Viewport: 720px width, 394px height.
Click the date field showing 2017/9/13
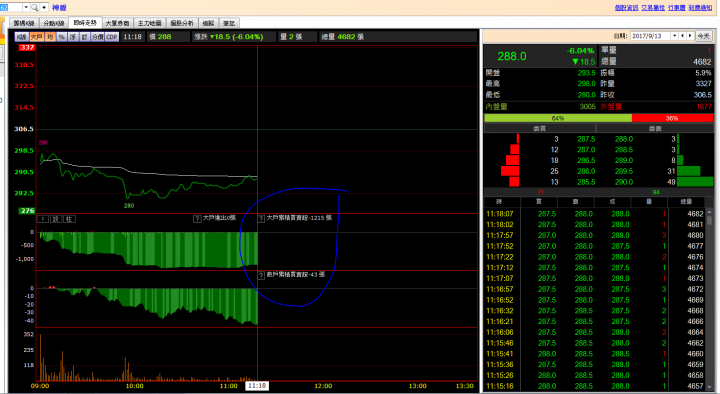tap(651, 35)
